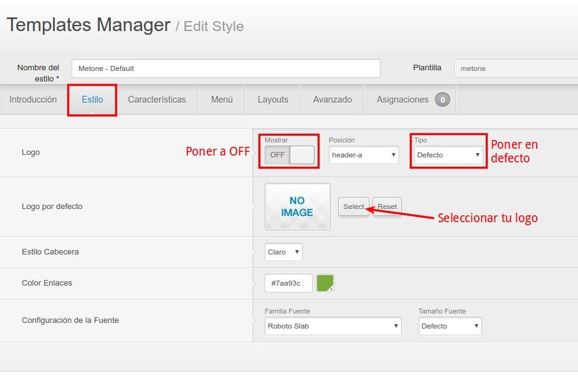Click the Color Enlaces label
The image size is (578, 392).
point(47,283)
